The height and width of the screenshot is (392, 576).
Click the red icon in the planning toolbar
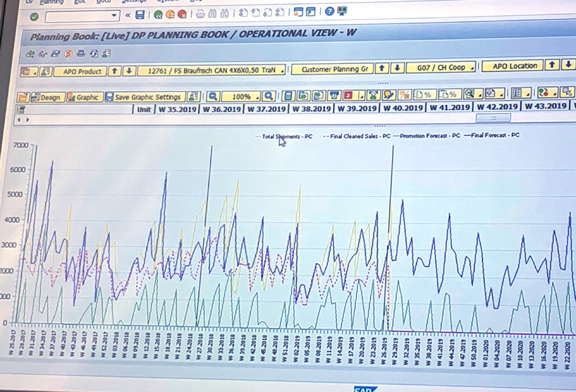pos(349,95)
